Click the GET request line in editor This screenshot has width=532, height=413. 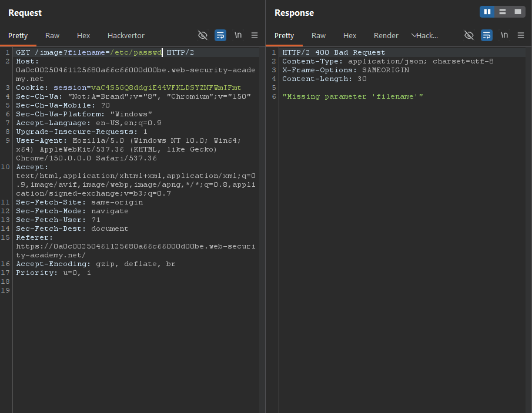[x=105, y=52]
